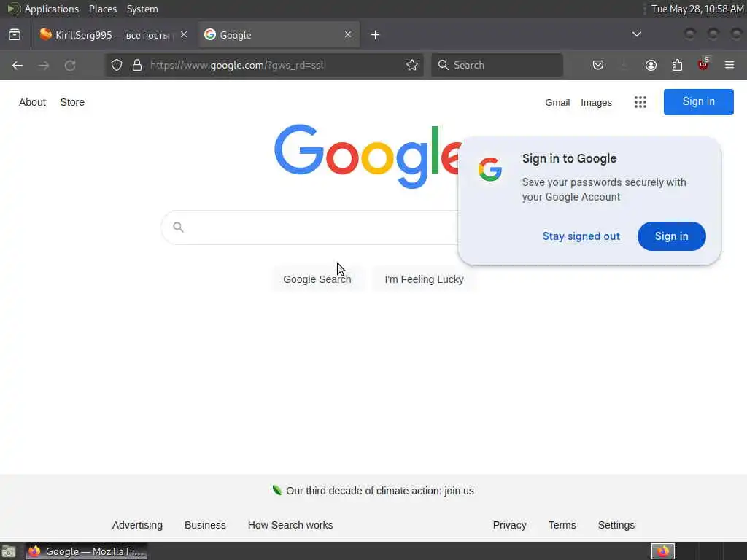This screenshot has height=560, width=747.
Task: Open the extensions puzzle icon
Action: tap(677, 65)
